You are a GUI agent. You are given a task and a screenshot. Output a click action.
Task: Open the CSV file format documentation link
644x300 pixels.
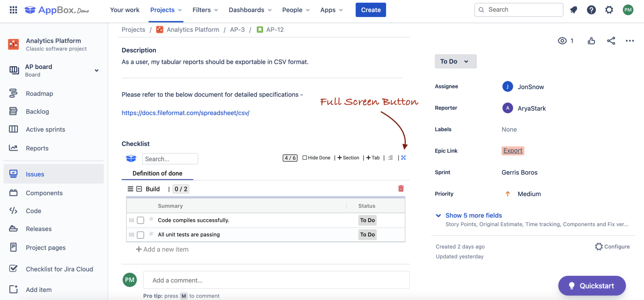pos(186,113)
